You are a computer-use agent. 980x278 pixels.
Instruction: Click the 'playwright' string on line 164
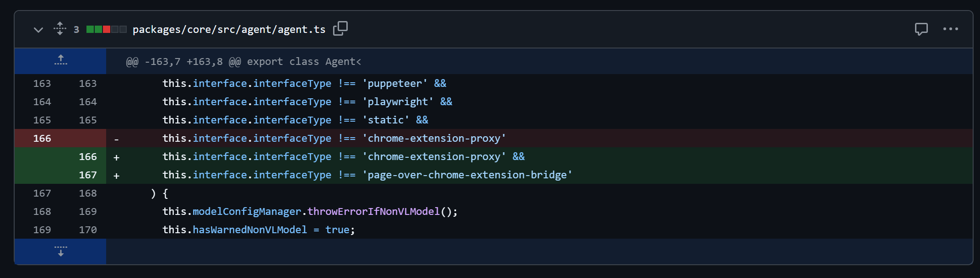[x=398, y=102]
